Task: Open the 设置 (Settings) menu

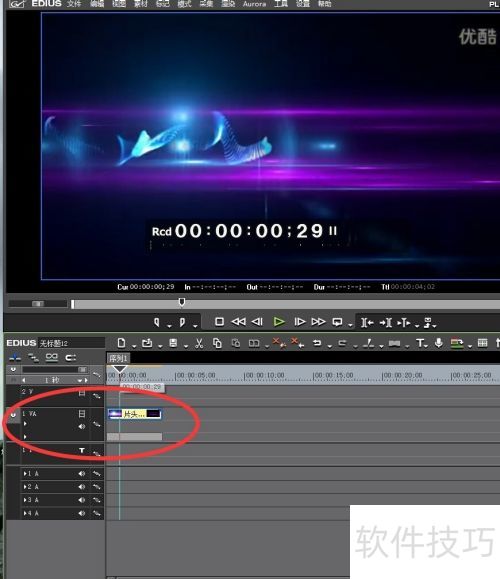Action: pyautogui.click(x=303, y=4)
